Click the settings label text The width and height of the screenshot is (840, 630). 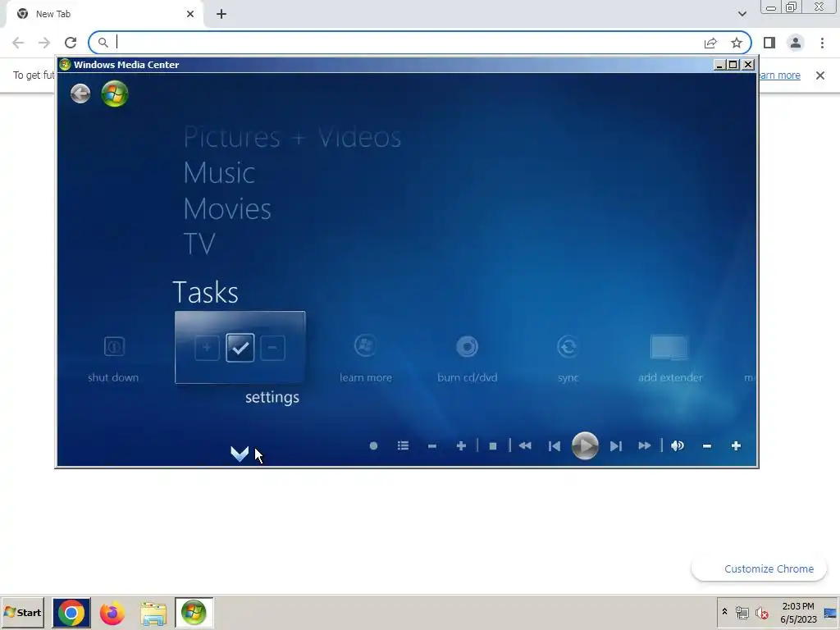[272, 398]
